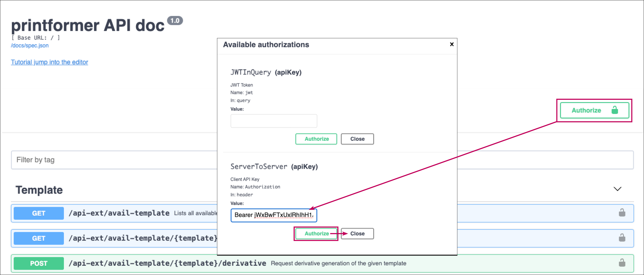Screen dimensions: 644x275
Task: Click the Authorize button under ServerToServer
Action: 316,234
